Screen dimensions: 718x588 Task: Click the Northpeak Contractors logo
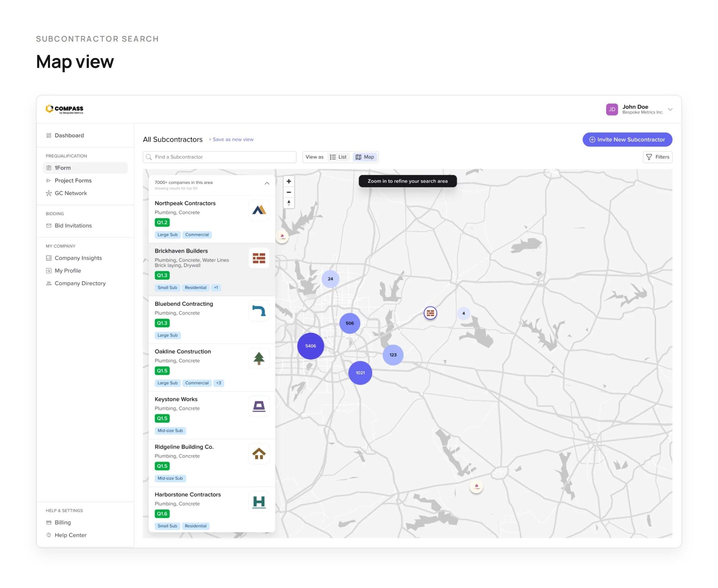pos(259,210)
